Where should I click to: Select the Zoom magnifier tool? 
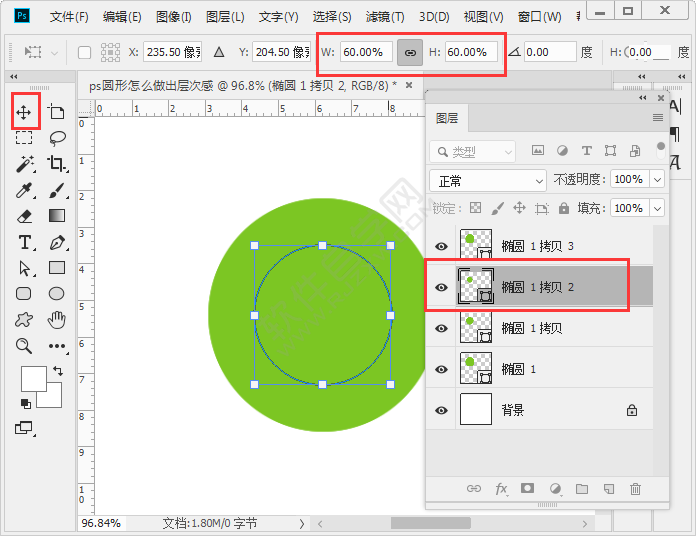pyautogui.click(x=25, y=346)
